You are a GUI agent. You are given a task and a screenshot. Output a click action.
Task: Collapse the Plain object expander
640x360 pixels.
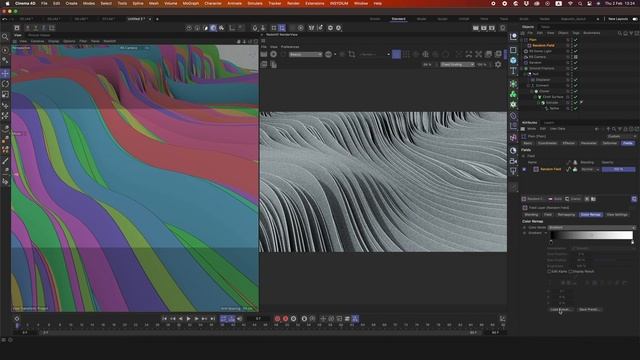522,40
